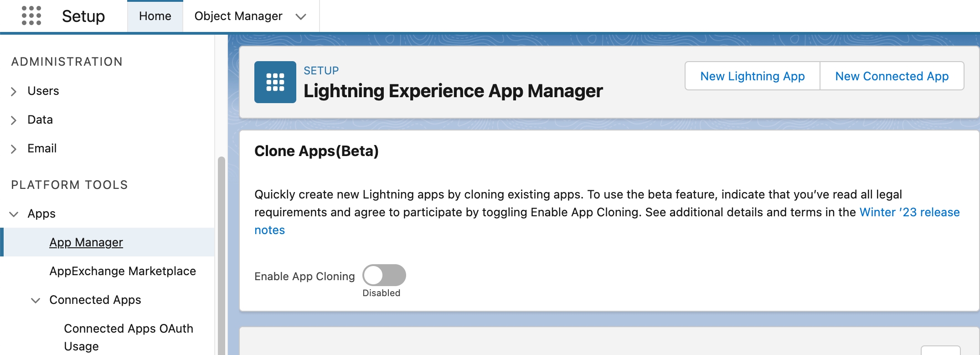Click the Lightning Experience App Manager icon
Viewport: 980px width, 355px height.
coord(275,82)
